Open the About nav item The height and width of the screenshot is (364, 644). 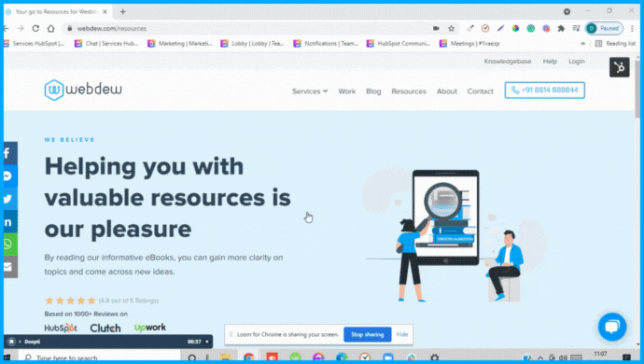[x=447, y=91]
